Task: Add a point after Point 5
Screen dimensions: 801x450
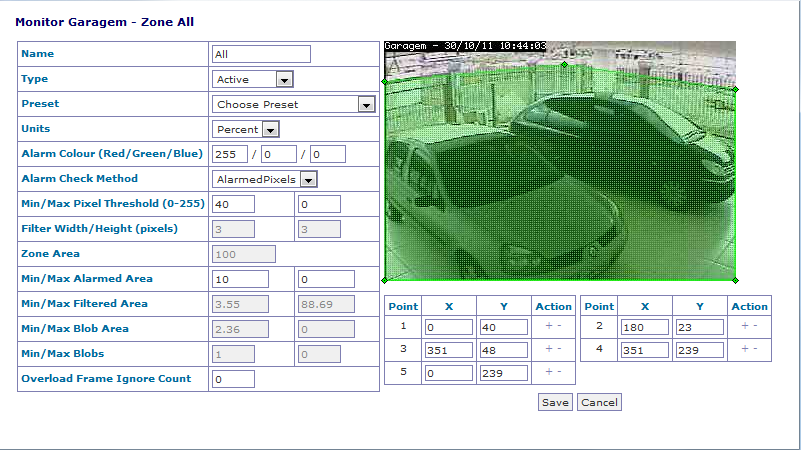Action: coord(549,372)
